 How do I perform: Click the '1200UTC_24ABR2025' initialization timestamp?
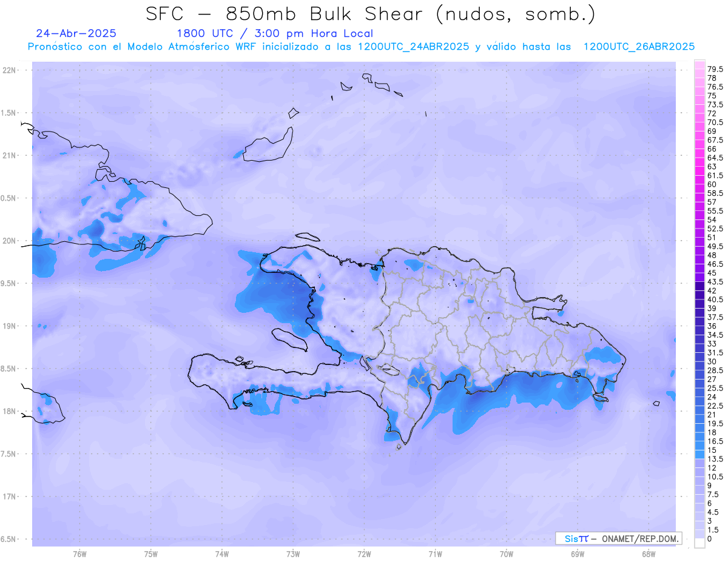(413, 47)
